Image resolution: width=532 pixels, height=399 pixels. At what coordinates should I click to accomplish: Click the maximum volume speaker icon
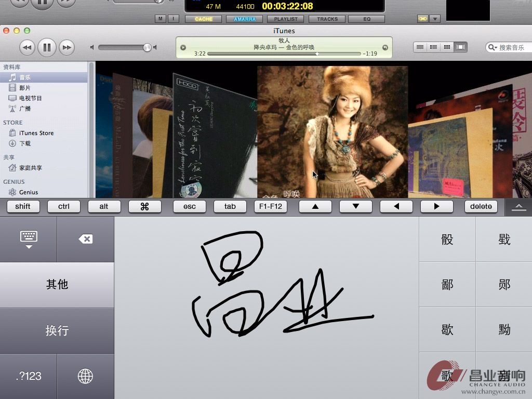pos(155,47)
